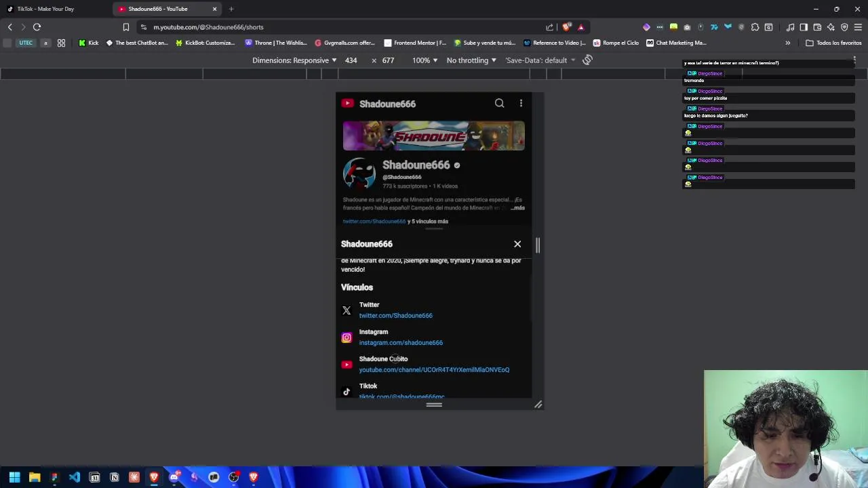Click the Brave Rewards triangle icon

pos(580,27)
